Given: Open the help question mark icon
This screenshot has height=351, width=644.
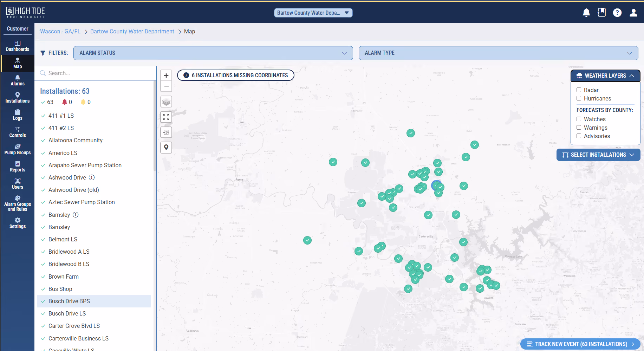Looking at the screenshot, I should pyautogui.click(x=617, y=13).
